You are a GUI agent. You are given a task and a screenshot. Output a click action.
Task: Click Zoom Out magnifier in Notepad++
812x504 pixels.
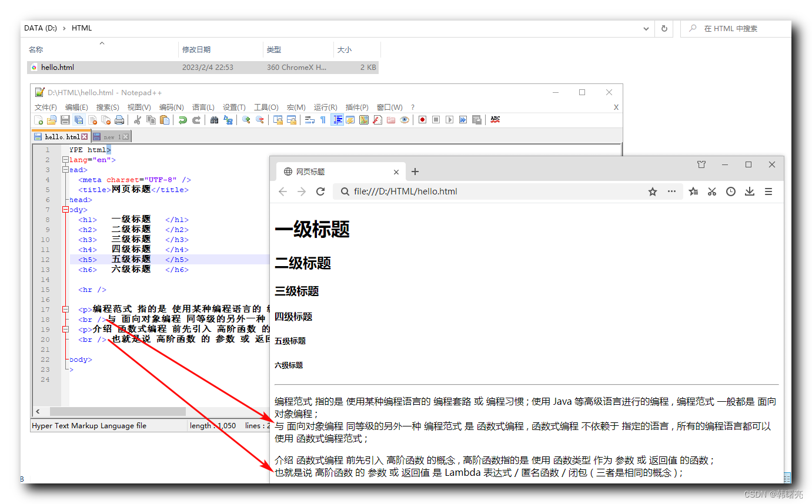[x=260, y=120]
